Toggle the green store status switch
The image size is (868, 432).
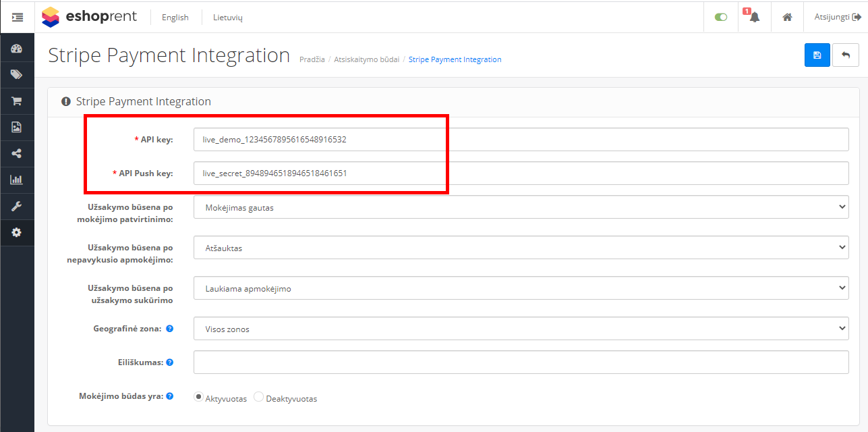coord(721,18)
